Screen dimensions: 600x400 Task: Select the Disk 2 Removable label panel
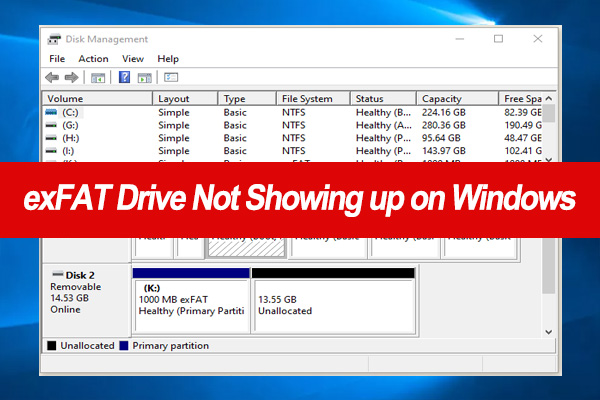coord(87,300)
